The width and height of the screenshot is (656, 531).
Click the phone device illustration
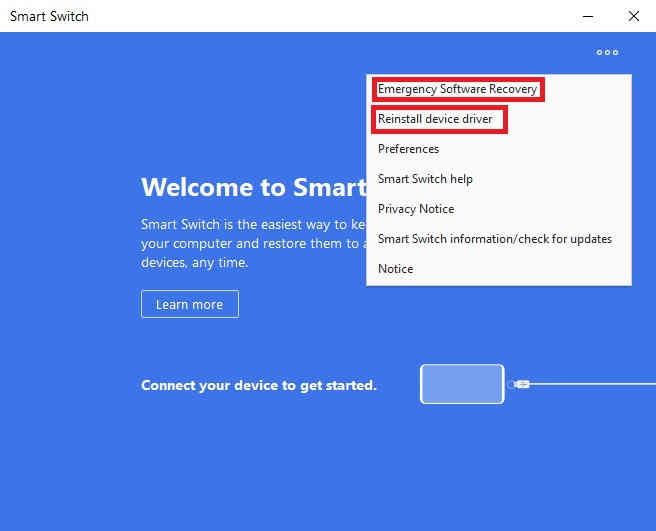tap(462, 384)
